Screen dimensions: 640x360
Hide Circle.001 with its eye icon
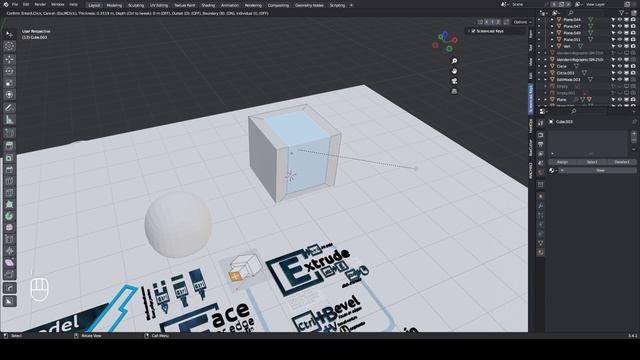point(620,73)
